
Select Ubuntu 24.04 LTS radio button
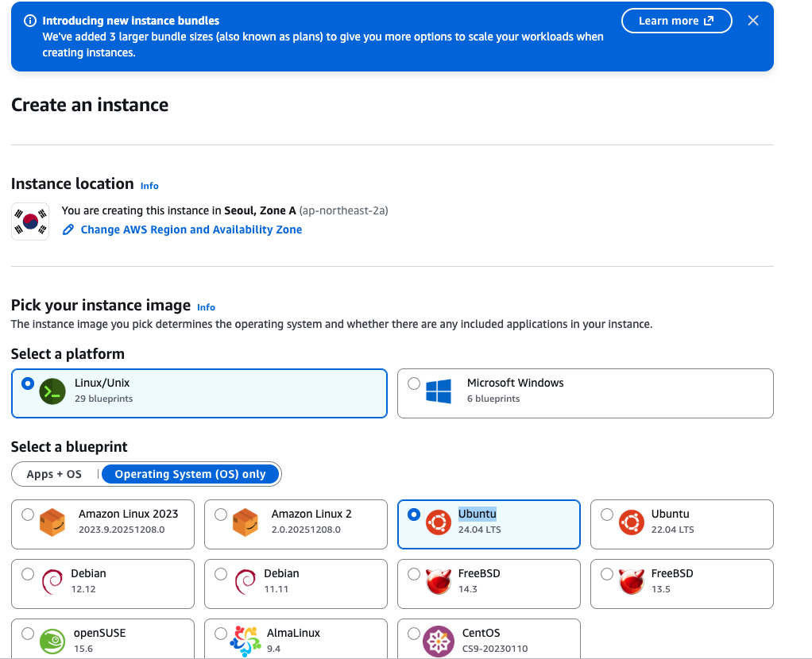(414, 514)
